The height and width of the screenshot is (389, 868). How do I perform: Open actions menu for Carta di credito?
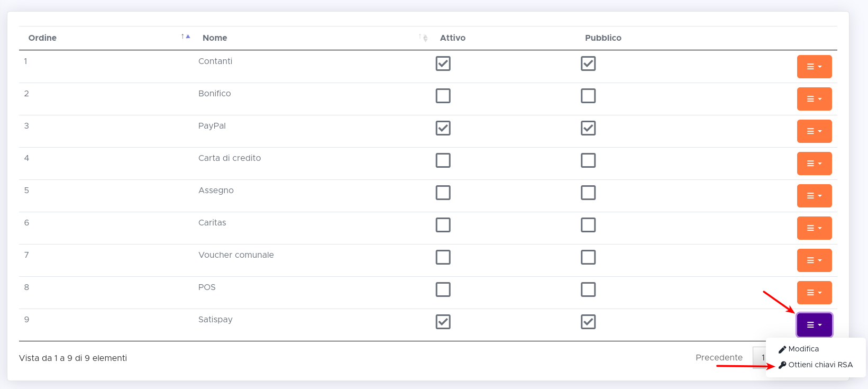814,164
